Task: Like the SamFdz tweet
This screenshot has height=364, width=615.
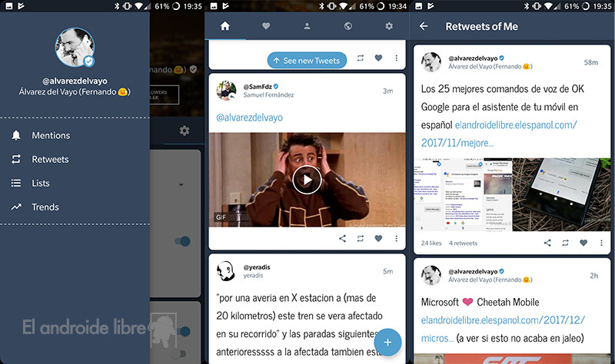Action: click(x=378, y=238)
